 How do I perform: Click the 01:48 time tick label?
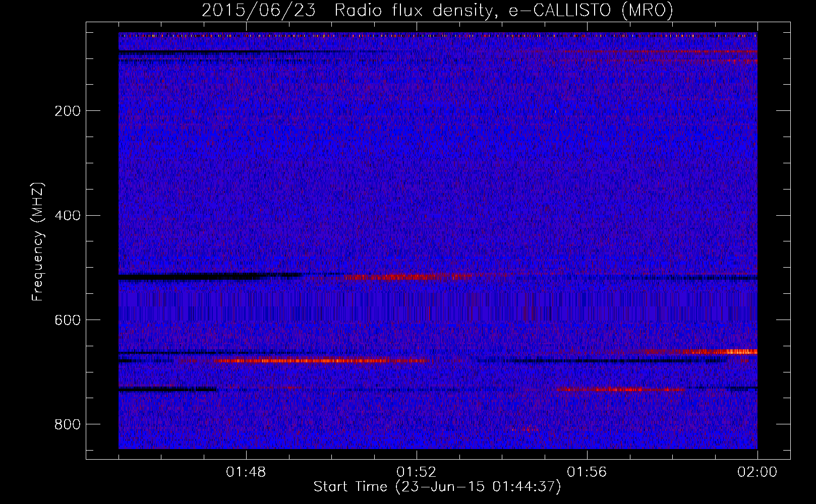point(246,472)
